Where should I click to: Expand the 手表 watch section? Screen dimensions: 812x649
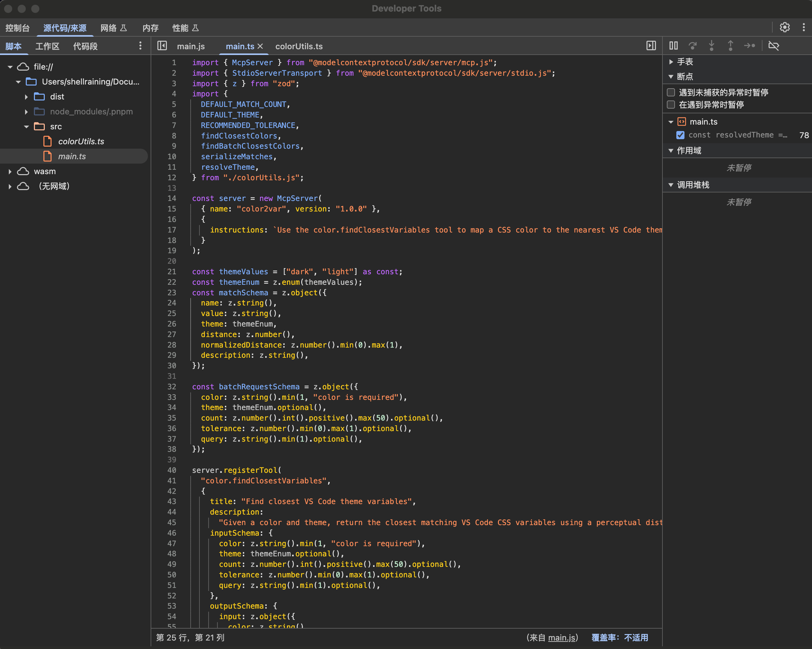pyautogui.click(x=671, y=61)
